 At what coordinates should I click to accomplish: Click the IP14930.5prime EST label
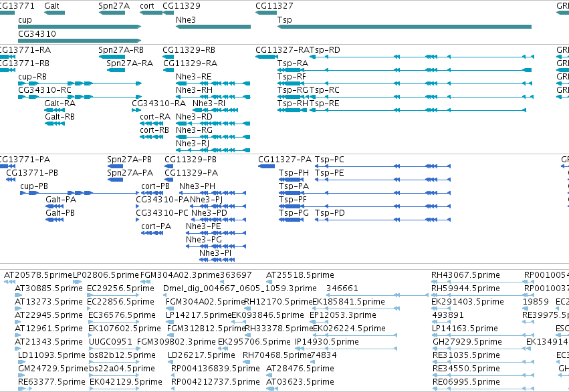point(327,342)
